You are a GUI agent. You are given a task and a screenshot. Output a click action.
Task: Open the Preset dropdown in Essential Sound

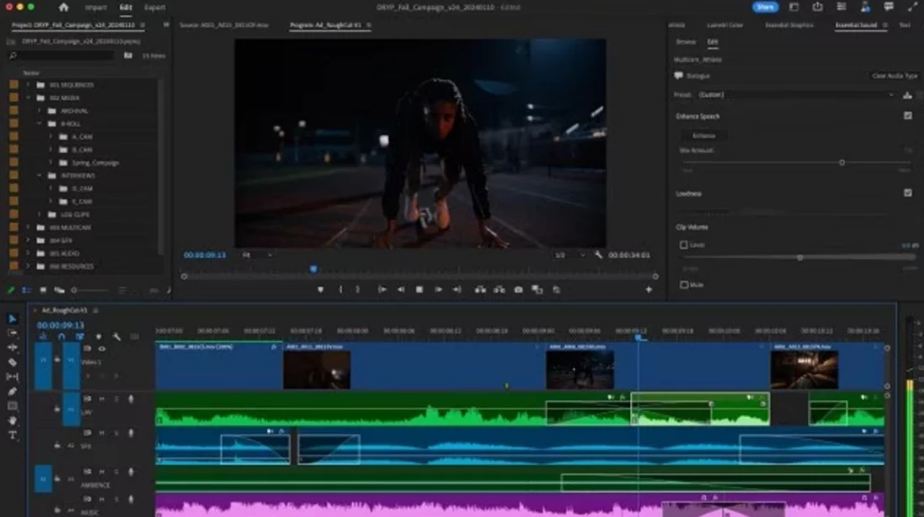[796, 95]
